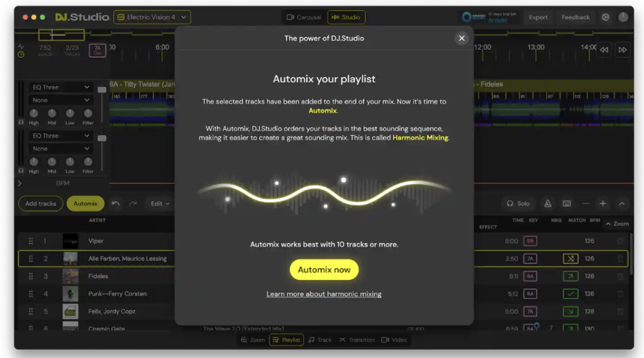Click the metronome icon next to Solo
This screenshot has height=358, width=644.
coord(548,203)
